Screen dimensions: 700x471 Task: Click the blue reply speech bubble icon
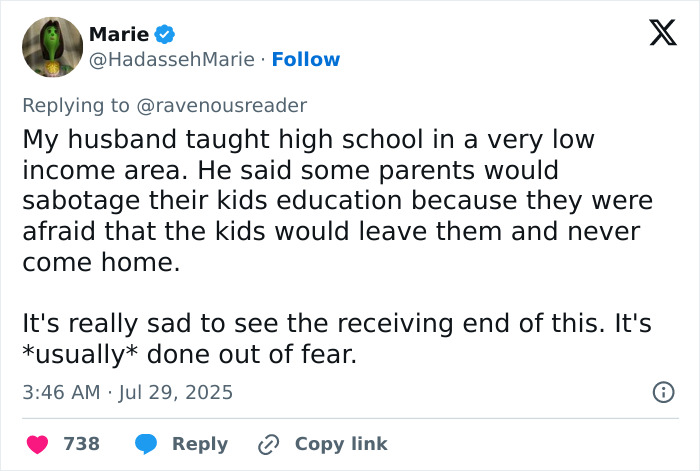point(146,444)
